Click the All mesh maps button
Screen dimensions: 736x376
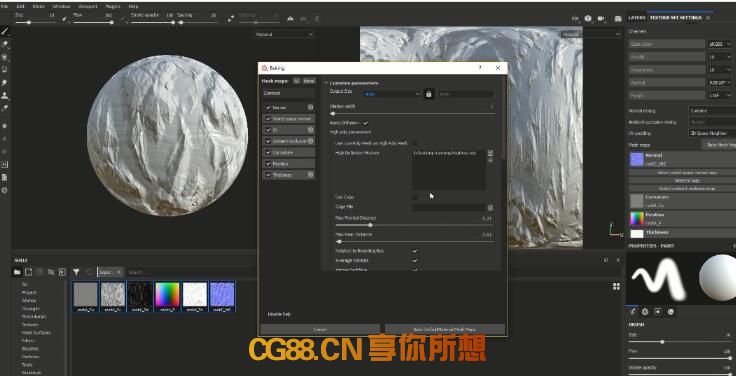click(x=296, y=81)
